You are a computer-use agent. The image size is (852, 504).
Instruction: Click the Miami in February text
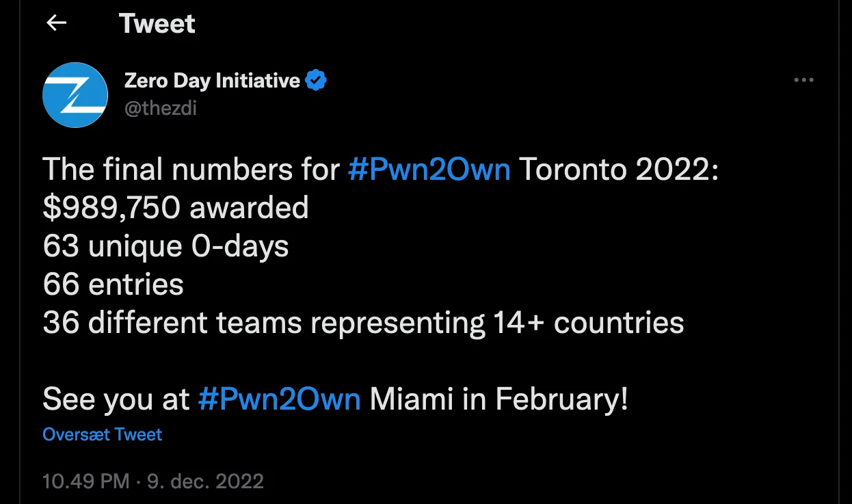click(499, 399)
